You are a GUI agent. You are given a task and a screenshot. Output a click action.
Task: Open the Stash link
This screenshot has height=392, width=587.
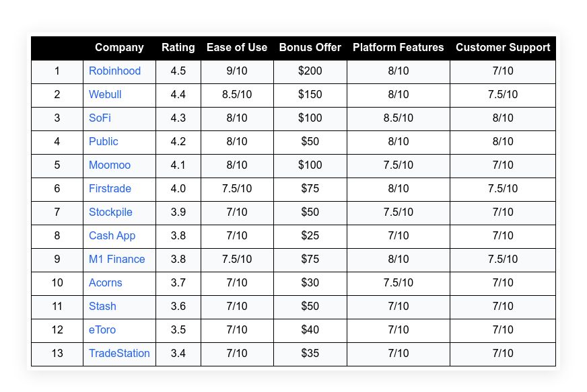click(x=102, y=307)
